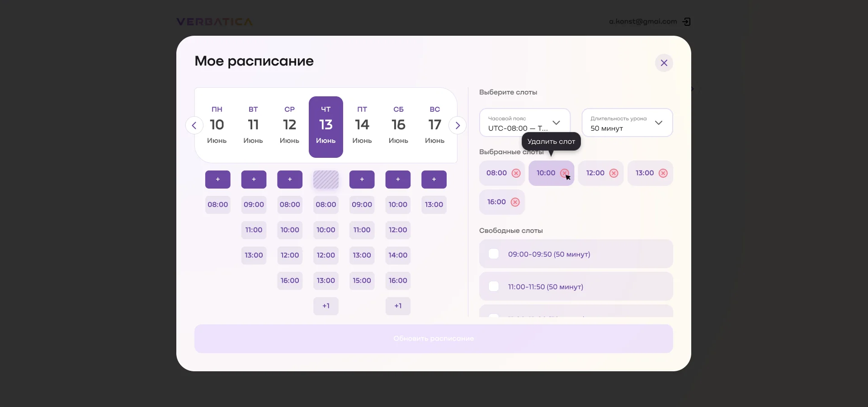Click Friday's 11:00 slot
The height and width of the screenshot is (407, 868).
362,230
